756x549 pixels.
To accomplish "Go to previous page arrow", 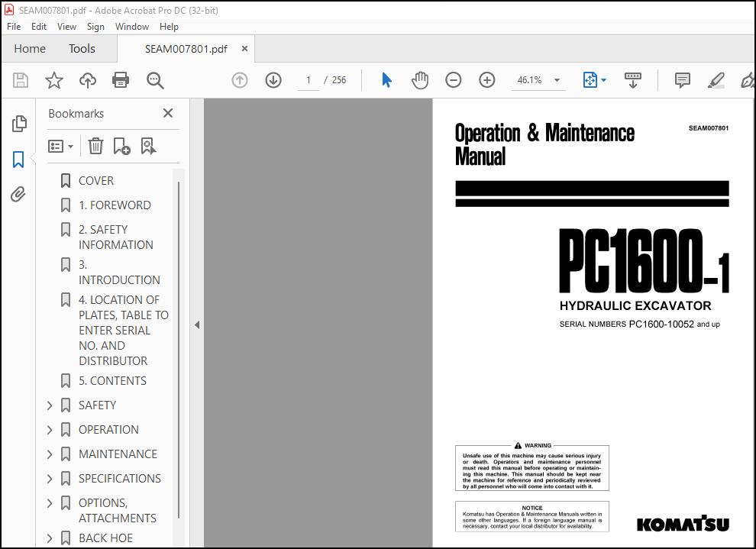I will (240, 80).
